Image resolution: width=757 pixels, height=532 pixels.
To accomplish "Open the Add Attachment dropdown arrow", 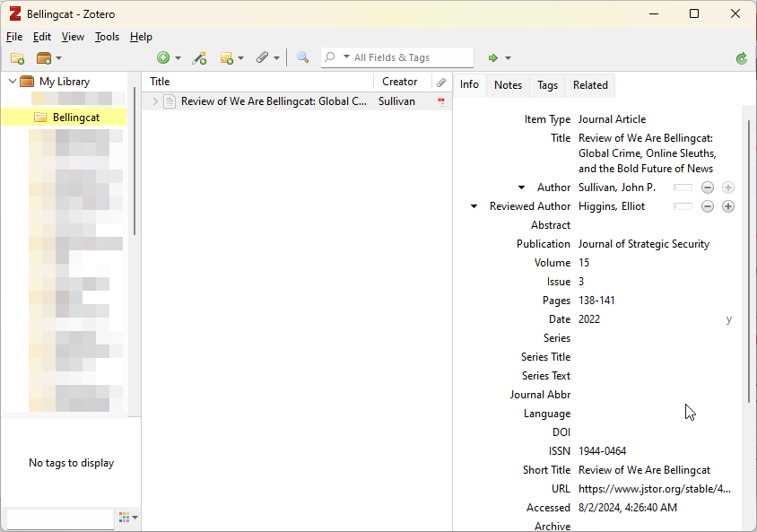I will (276, 58).
